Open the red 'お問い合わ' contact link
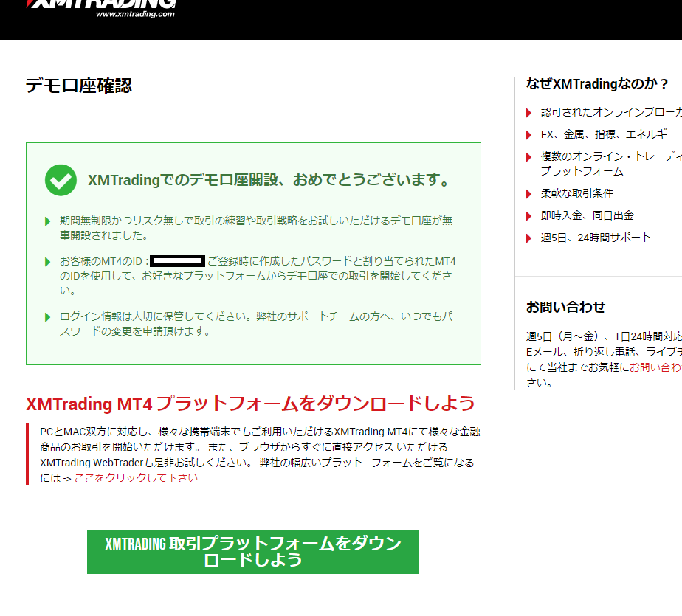Image resolution: width=682 pixels, height=616 pixels. 655,368
